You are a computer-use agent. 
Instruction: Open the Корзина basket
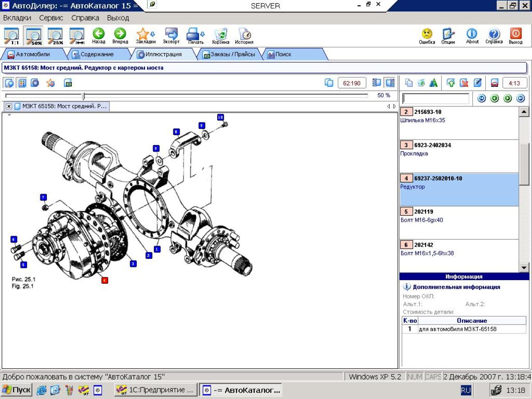[x=221, y=36]
